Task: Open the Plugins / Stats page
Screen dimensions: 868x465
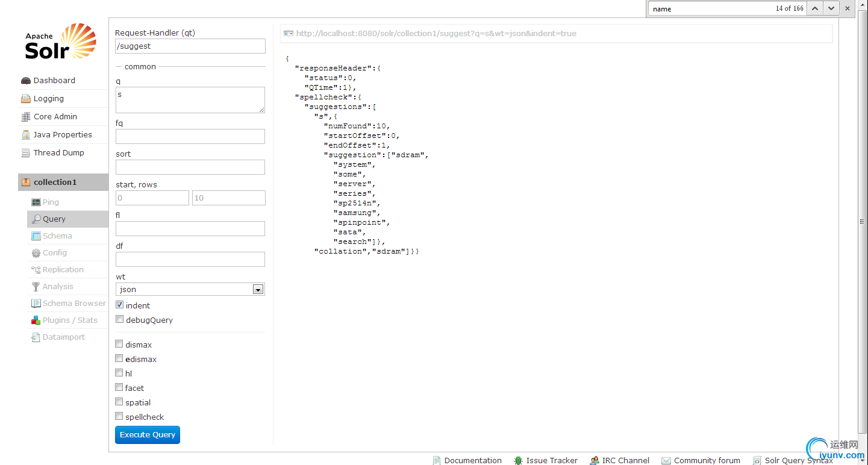Action: click(x=68, y=320)
